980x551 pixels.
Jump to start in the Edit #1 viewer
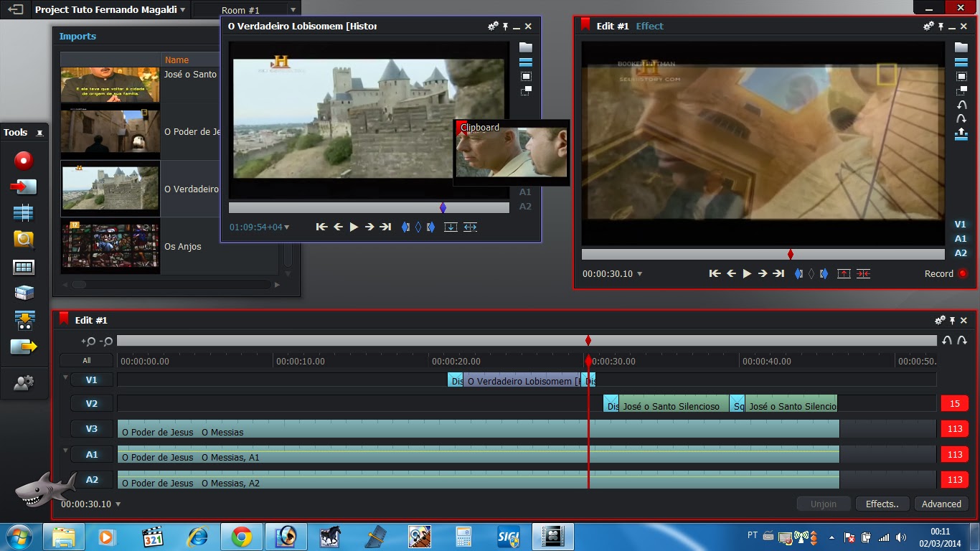point(715,273)
